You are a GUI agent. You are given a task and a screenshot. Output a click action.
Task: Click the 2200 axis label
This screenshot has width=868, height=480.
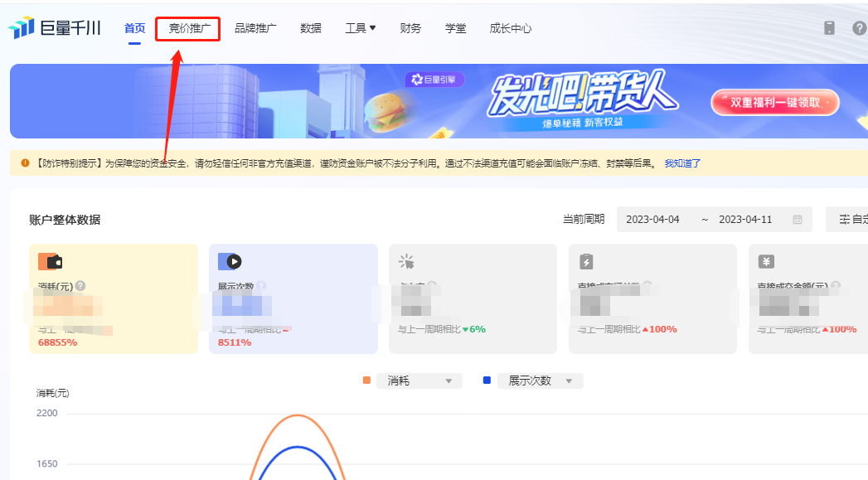[x=47, y=413]
